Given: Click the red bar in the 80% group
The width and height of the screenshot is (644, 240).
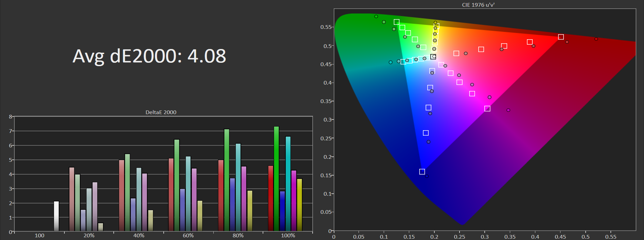Looking at the screenshot, I should click(221, 195).
